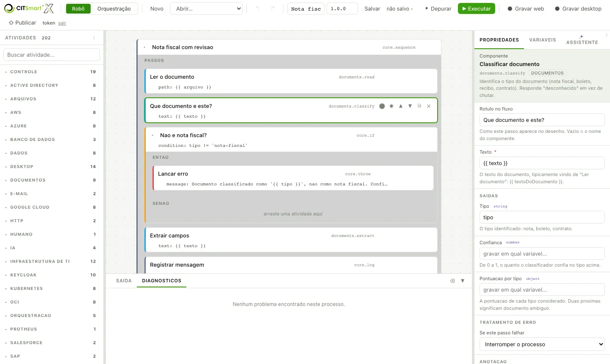Click Depurar to debug the process
610x364 pixels.
pos(438,8)
